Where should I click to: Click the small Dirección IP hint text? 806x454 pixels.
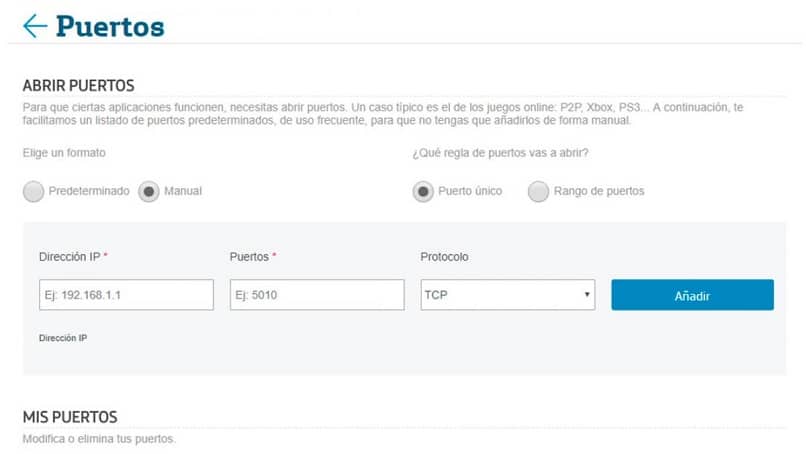tap(63, 338)
